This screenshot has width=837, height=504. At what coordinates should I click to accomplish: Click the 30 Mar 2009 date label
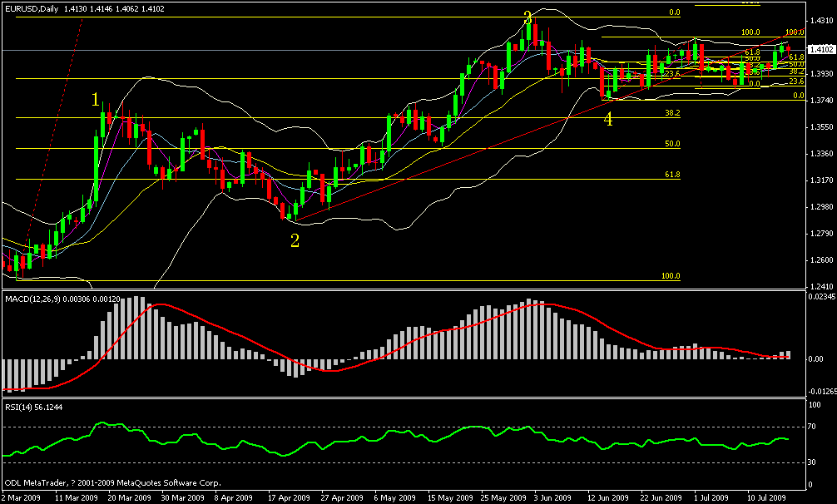tap(182, 498)
